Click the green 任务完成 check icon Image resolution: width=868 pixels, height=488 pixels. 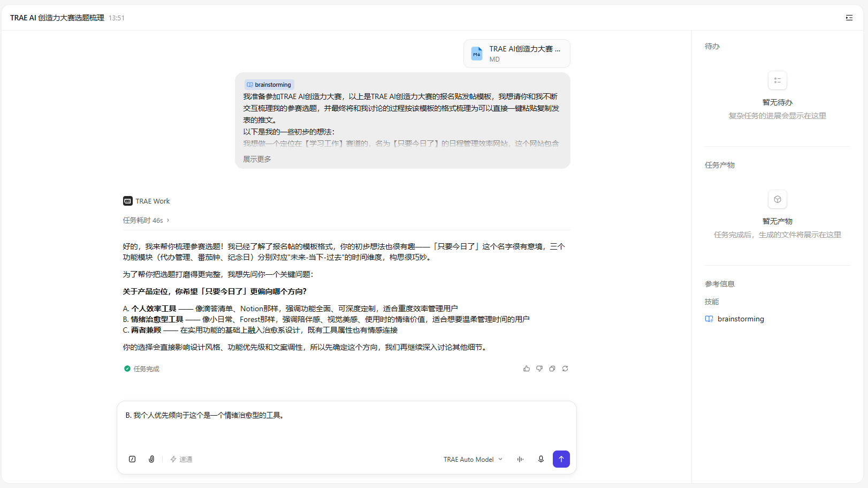point(127,369)
